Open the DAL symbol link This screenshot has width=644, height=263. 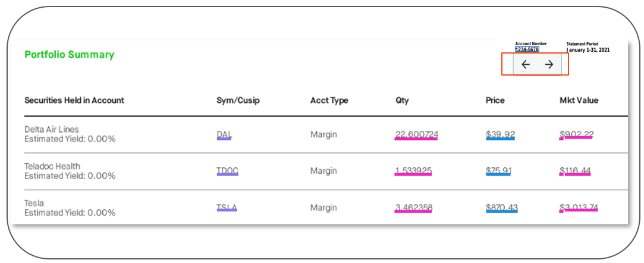point(224,134)
